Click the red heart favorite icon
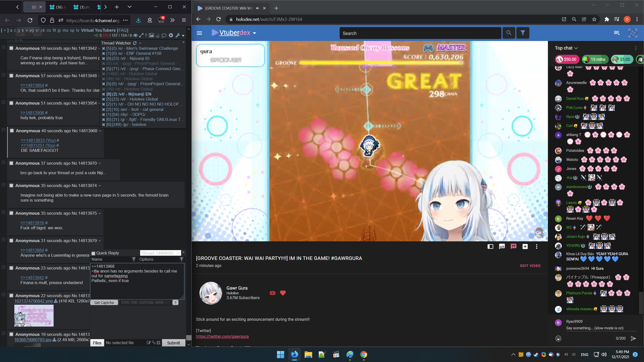 click(283, 293)
